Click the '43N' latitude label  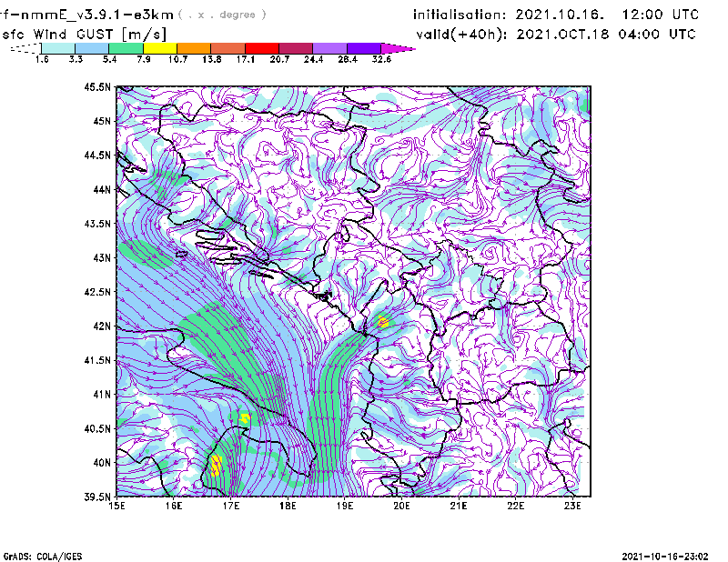tap(102, 257)
